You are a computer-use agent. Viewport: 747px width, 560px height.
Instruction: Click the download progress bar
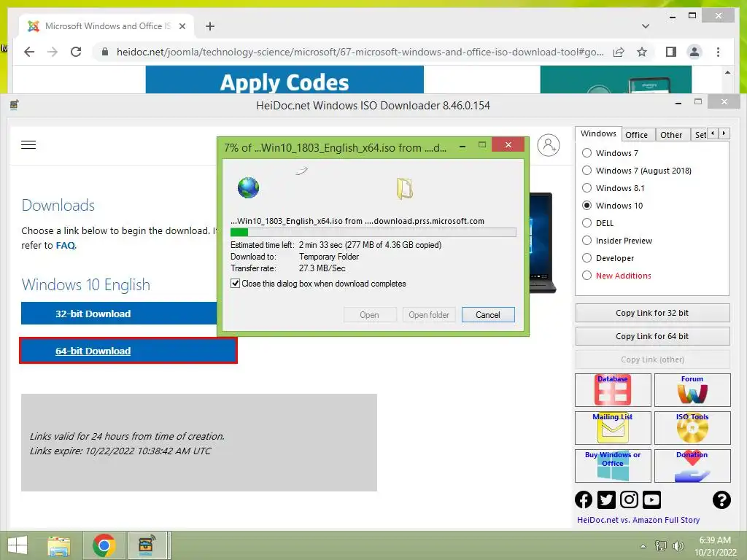tap(373, 233)
